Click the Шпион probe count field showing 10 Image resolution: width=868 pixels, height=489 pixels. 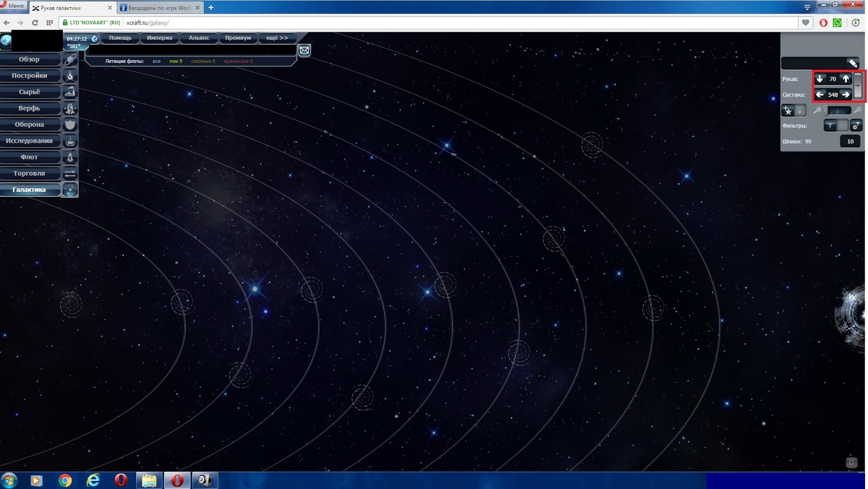(850, 141)
